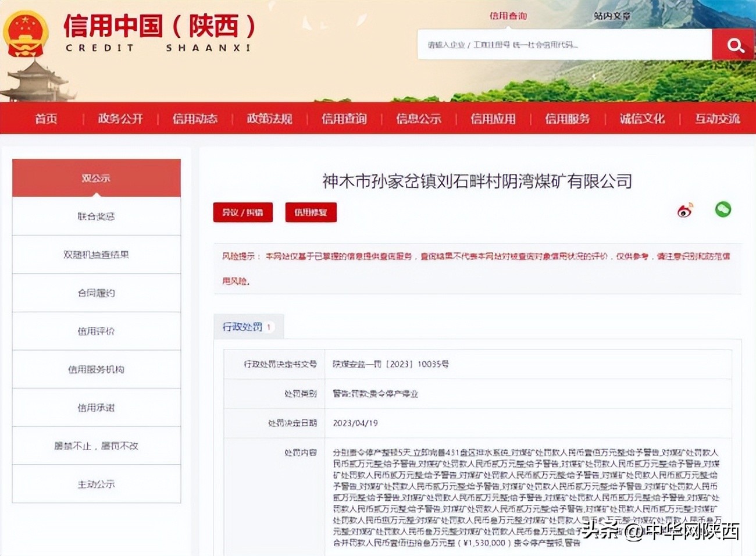Open the 政策法规 menu
This screenshot has width=756, height=556.
269,119
